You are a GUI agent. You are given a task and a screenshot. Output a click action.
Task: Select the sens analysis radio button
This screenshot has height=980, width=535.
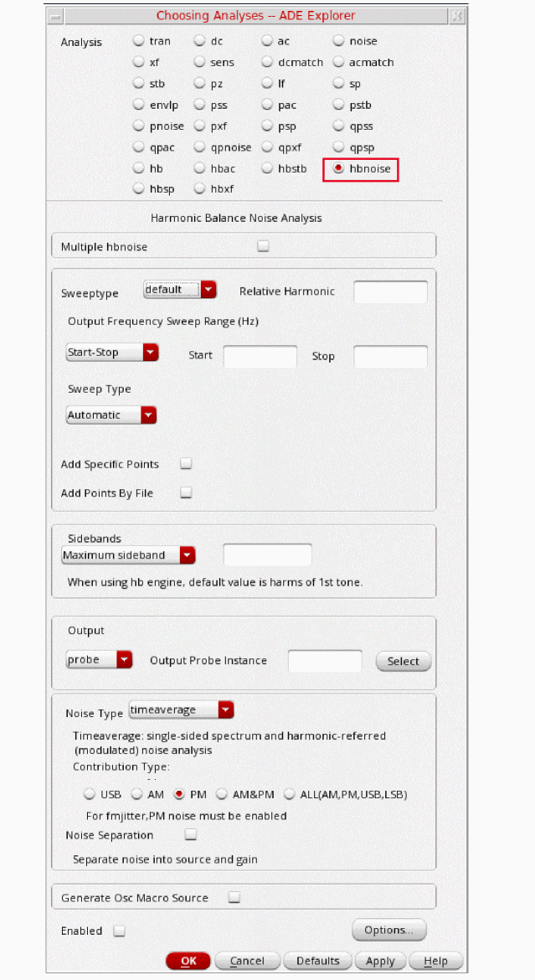(x=199, y=62)
